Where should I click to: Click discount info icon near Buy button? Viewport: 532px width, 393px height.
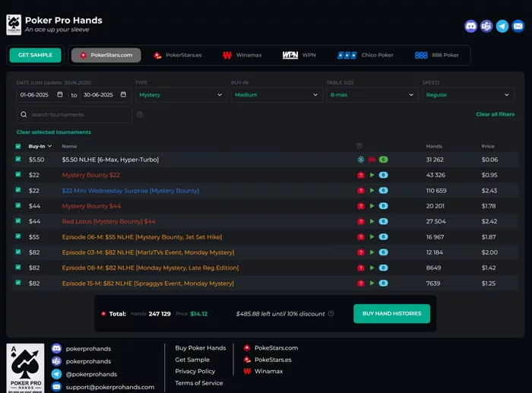[x=331, y=314]
